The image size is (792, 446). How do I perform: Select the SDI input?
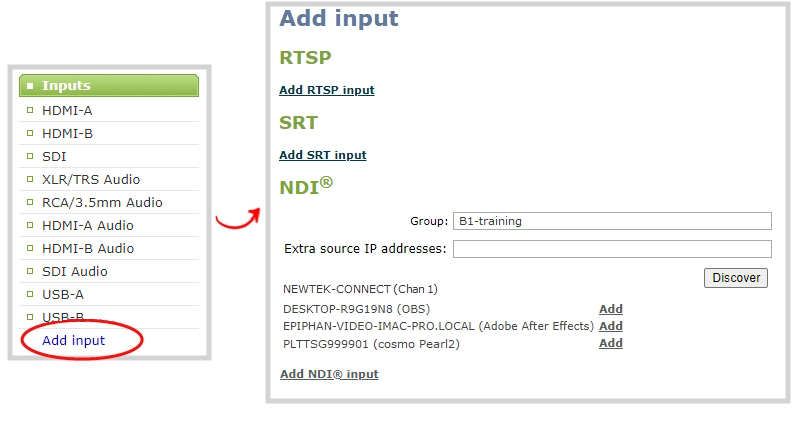[x=54, y=156]
